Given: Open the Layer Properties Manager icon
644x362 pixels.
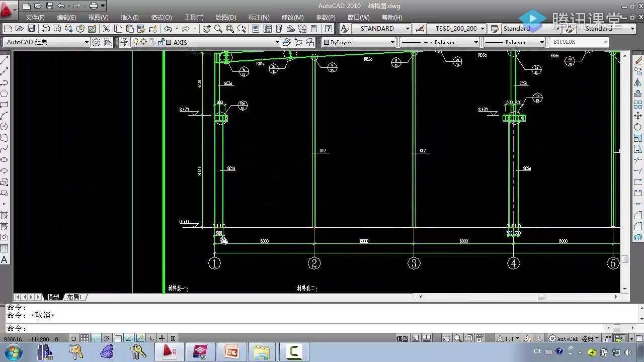Looking at the screenshot, I should (x=124, y=42).
